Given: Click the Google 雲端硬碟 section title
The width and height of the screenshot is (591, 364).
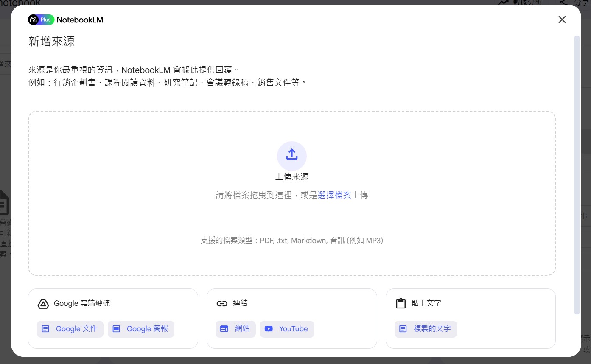Looking at the screenshot, I should coord(82,303).
